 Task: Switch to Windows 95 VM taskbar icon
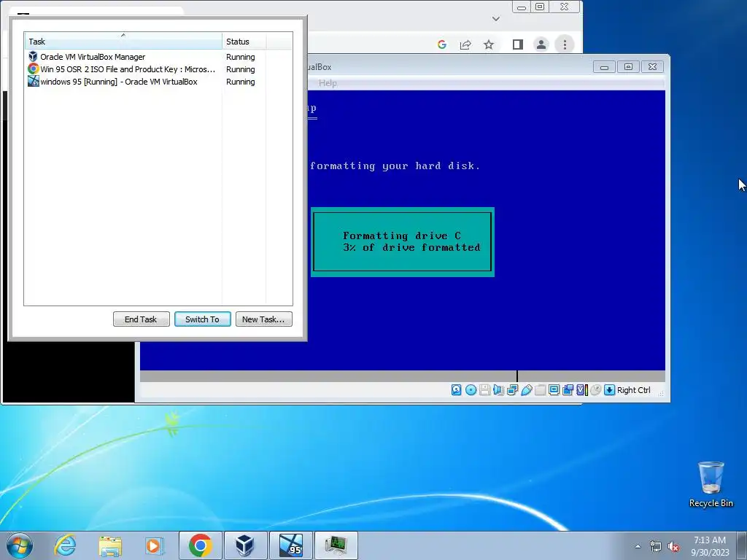290,545
